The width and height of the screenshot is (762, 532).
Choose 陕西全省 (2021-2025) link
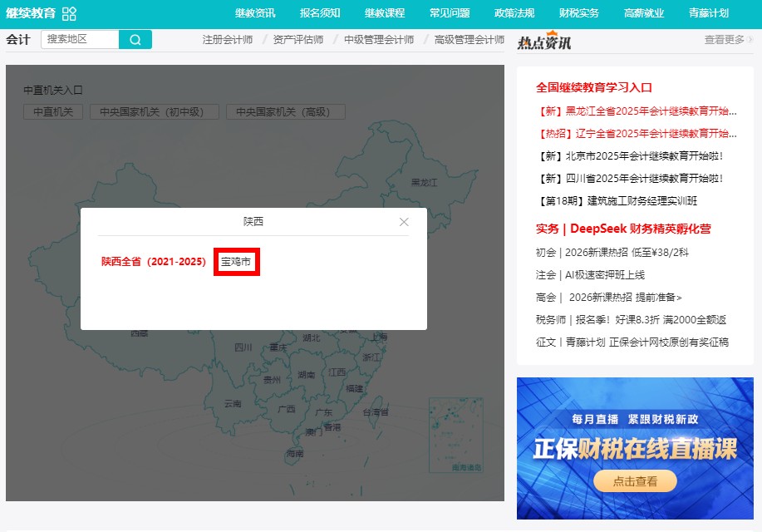[154, 262]
